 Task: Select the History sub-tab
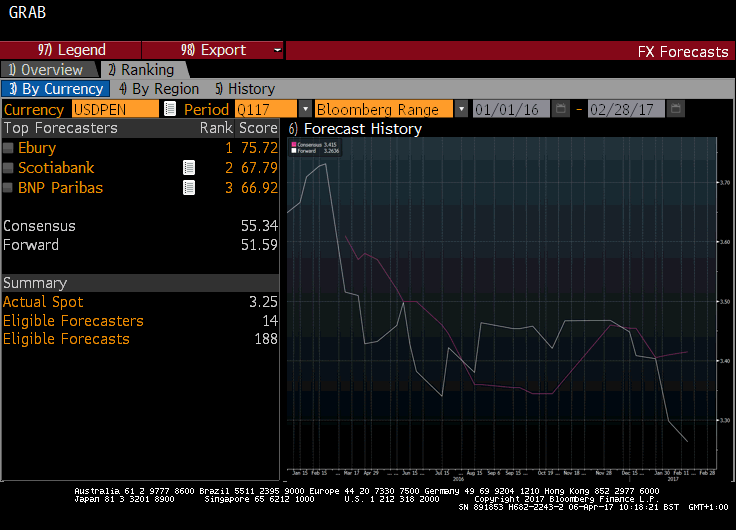pyautogui.click(x=245, y=89)
